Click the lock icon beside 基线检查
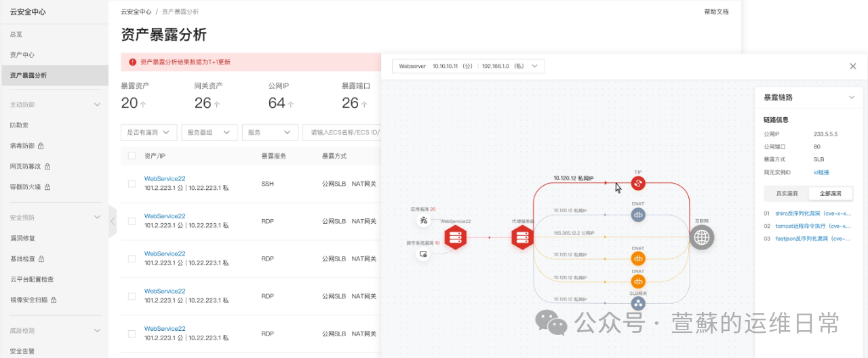This screenshot has width=868, height=358. point(41,259)
